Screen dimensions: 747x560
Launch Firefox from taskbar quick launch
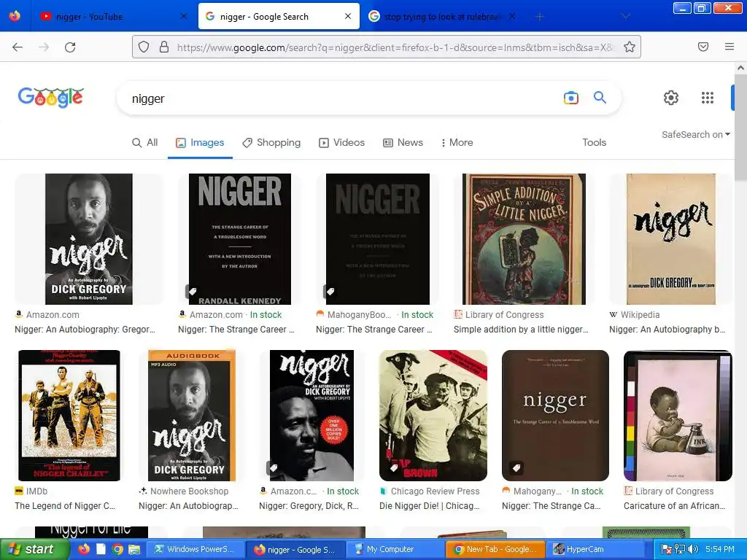(x=84, y=549)
